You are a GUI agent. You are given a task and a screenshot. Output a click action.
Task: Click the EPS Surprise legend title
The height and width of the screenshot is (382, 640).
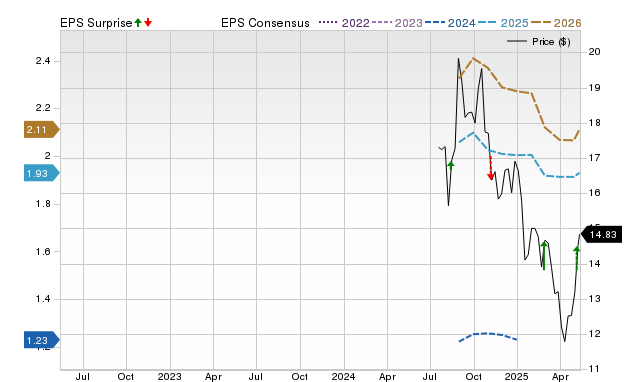point(96,23)
